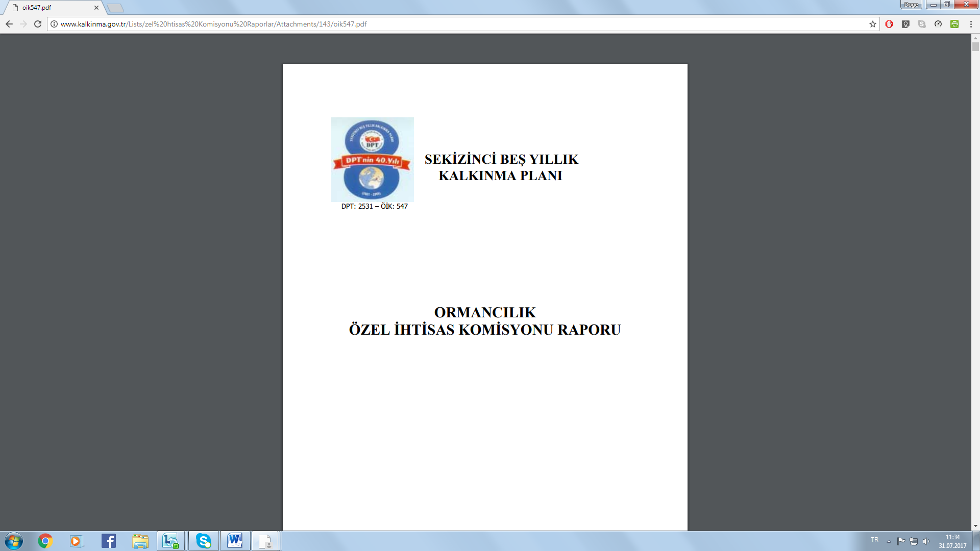
Task: Click the green printer extension icon
Action: click(954, 24)
